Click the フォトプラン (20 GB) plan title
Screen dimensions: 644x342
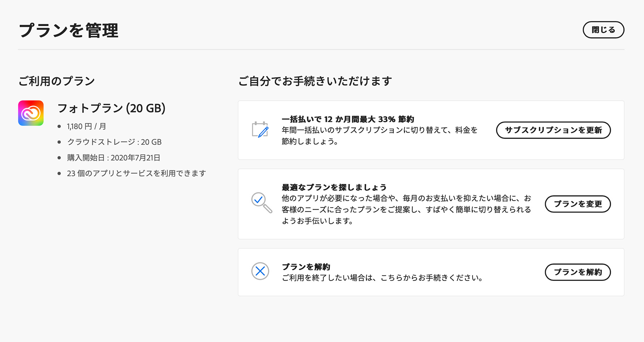pyautogui.click(x=111, y=108)
